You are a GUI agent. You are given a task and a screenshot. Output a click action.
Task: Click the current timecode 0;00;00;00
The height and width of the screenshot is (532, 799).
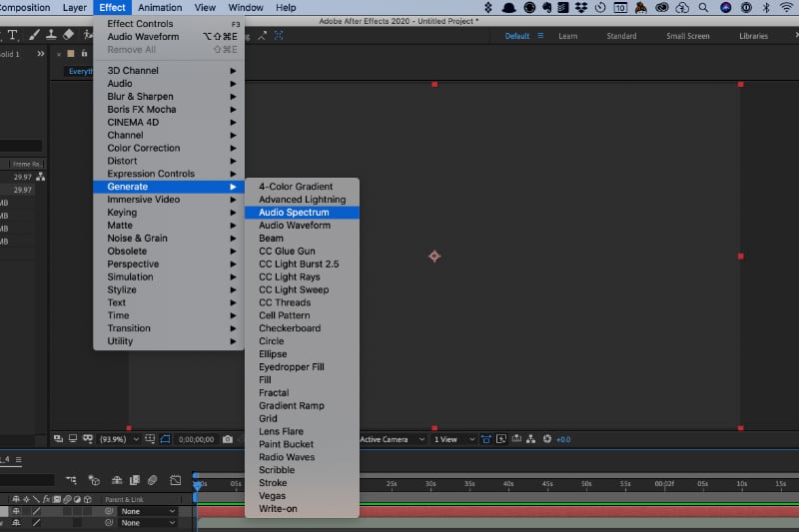(196, 439)
